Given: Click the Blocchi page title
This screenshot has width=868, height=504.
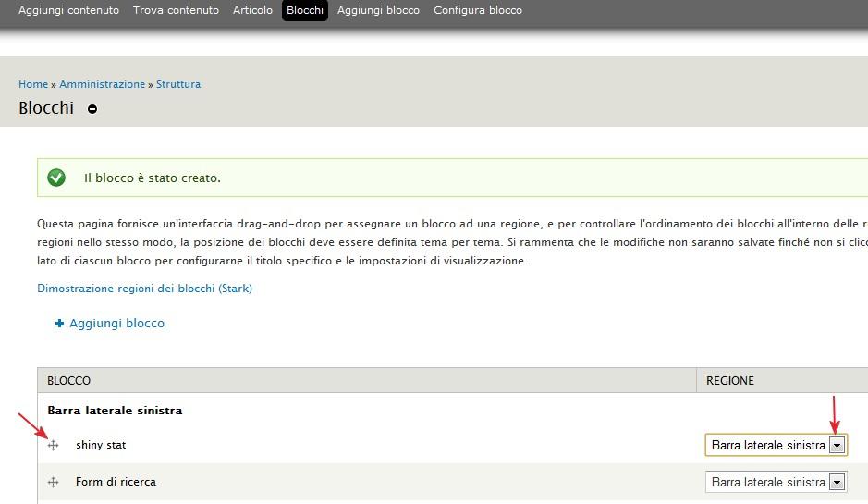Looking at the screenshot, I should (x=46, y=108).
